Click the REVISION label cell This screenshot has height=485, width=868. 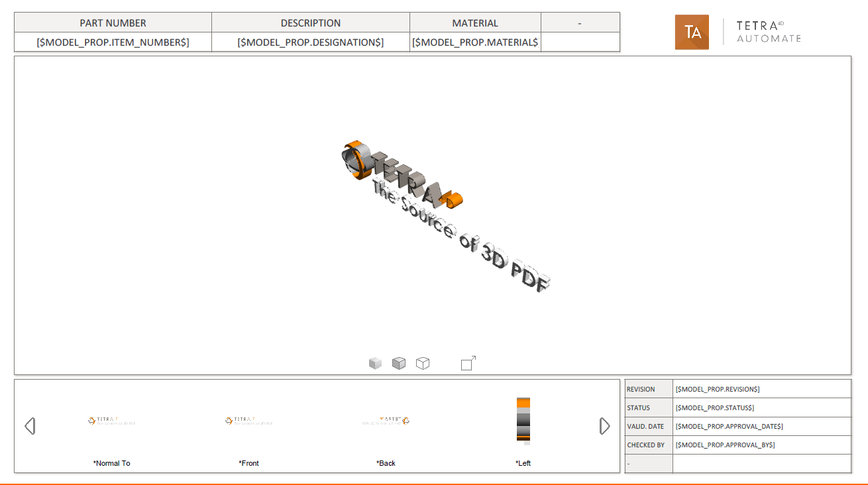[649, 389]
